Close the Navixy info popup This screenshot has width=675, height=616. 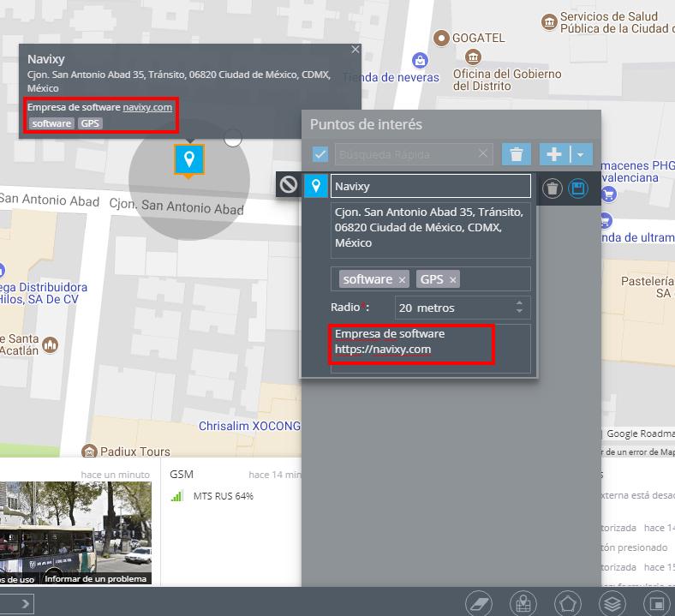click(x=355, y=50)
